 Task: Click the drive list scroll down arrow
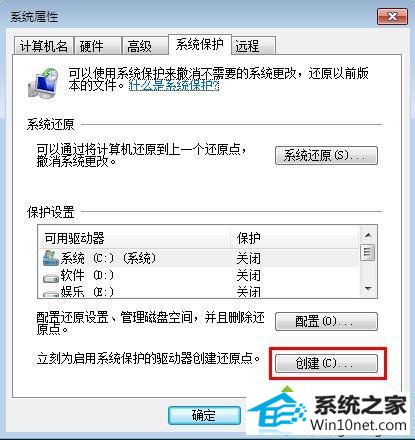[x=368, y=288]
